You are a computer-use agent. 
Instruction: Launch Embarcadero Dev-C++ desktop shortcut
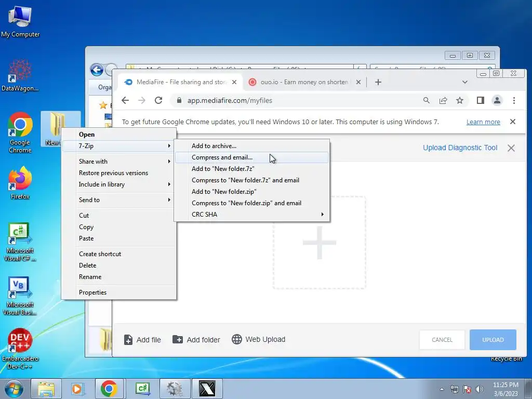pyautogui.click(x=20, y=349)
